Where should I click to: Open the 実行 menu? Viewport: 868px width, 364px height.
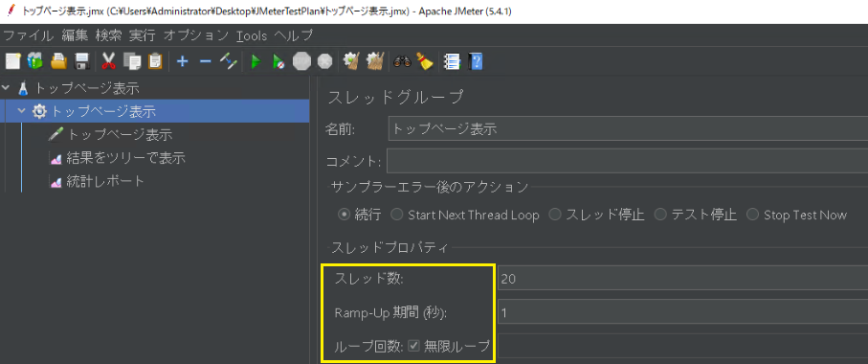[143, 36]
